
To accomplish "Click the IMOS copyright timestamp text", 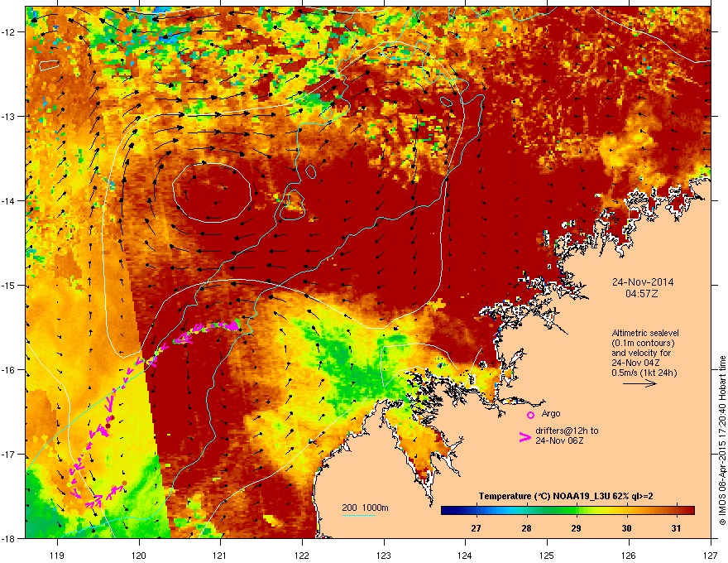I will [x=722, y=440].
